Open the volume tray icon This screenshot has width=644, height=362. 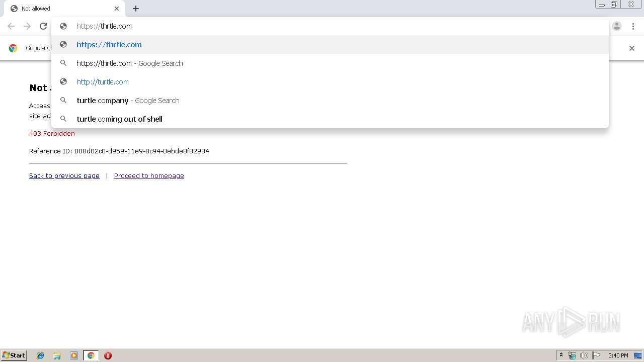click(584, 355)
